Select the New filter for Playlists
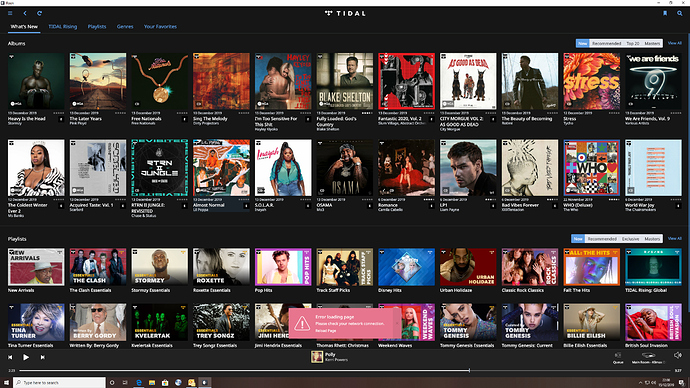 [578, 238]
